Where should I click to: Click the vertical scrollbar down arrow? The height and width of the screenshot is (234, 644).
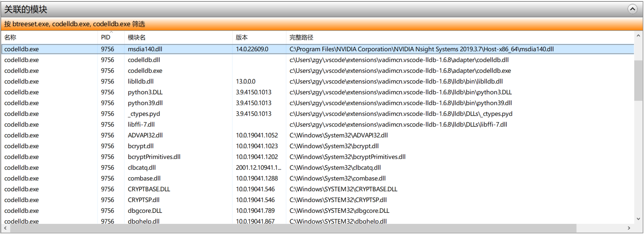pyautogui.click(x=638, y=219)
